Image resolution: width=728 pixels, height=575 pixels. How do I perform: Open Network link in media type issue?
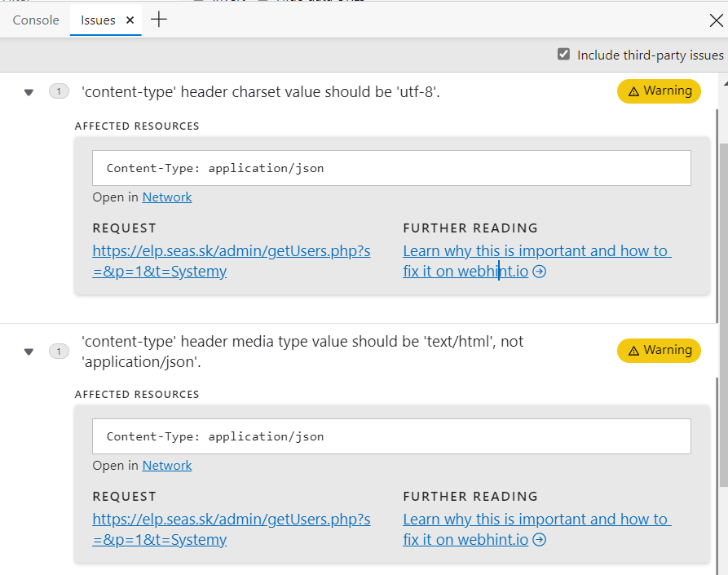(166, 466)
